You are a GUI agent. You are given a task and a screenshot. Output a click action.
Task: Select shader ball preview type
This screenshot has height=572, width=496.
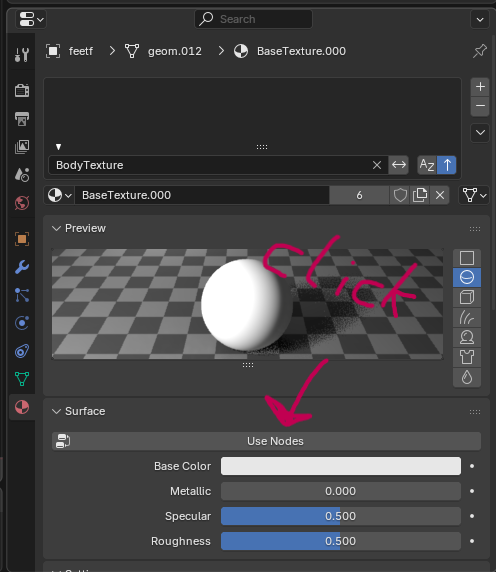[x=467, y=337]
